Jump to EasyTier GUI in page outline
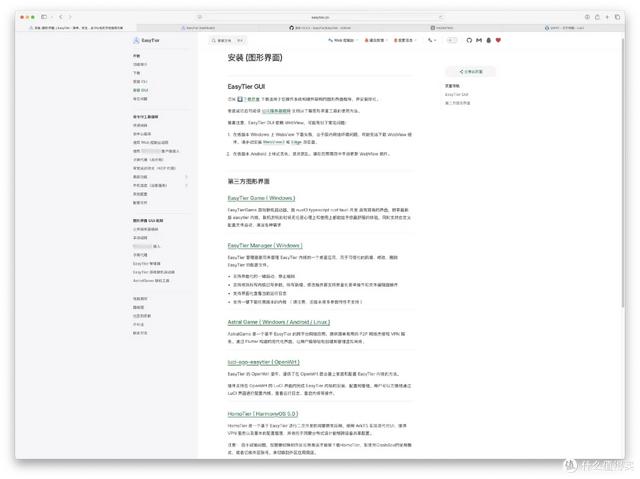 tap(456, 94)
